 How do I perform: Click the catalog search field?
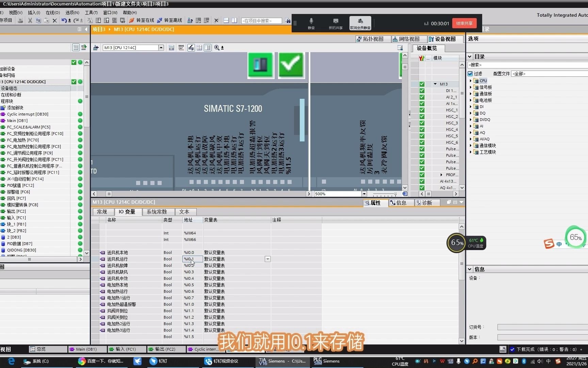point(528,65)
